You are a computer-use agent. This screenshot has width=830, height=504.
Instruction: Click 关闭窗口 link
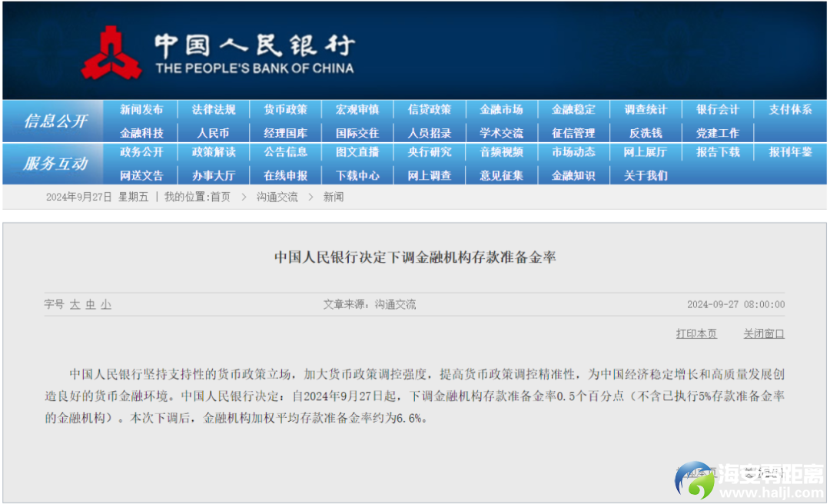click(764, 333)
